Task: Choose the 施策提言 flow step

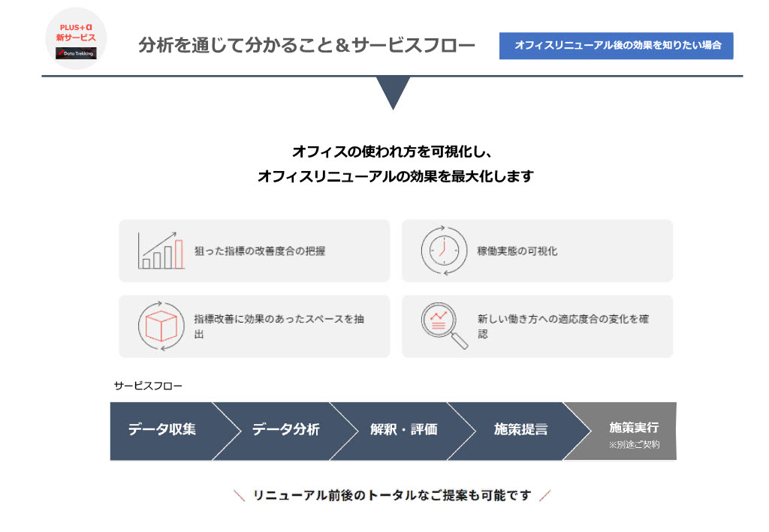Action: tap(520, 430)
